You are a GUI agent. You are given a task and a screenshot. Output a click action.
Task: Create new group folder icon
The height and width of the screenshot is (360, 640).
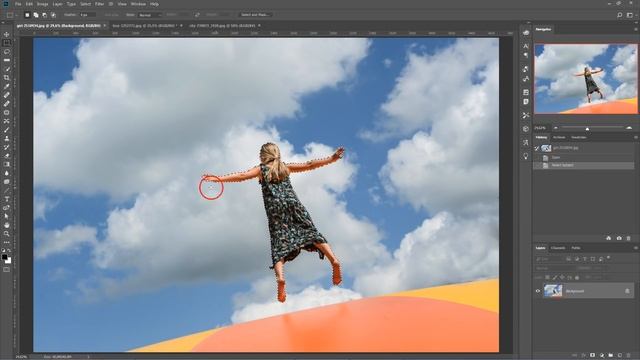click(611, 356)
